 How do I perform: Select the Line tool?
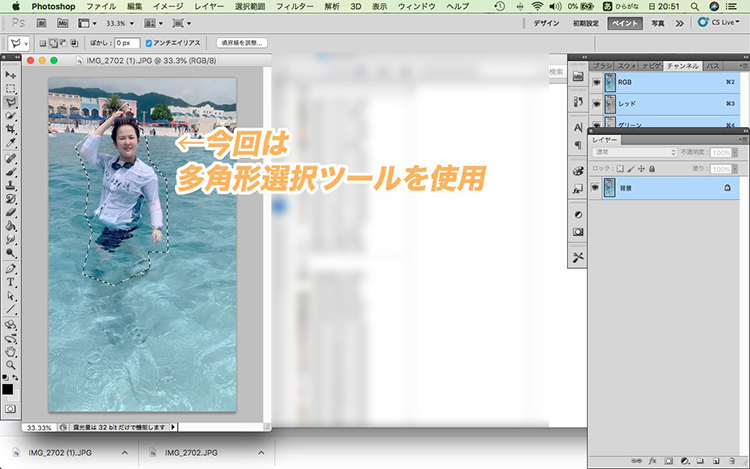11,309
